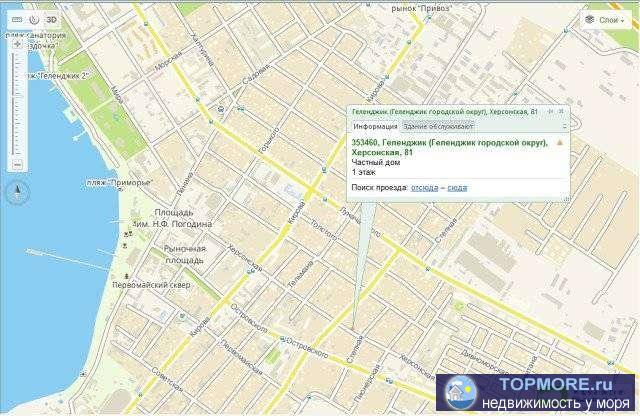Click the Частный дом text in the popup
Screen dimensions: 640x416
click(376, 162)
